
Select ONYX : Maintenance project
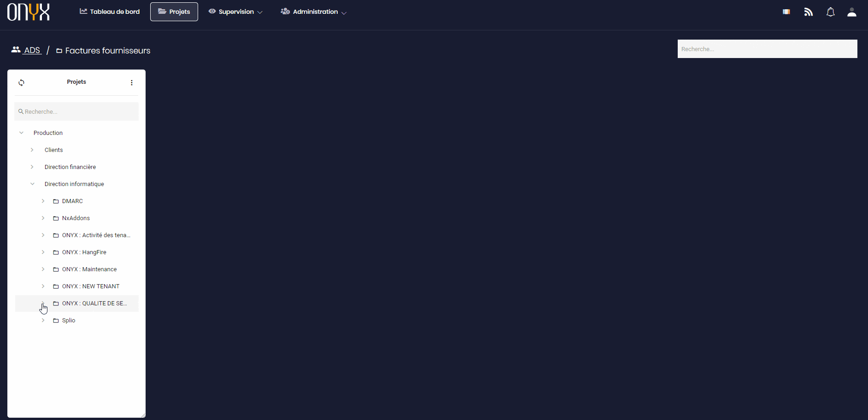89,269
